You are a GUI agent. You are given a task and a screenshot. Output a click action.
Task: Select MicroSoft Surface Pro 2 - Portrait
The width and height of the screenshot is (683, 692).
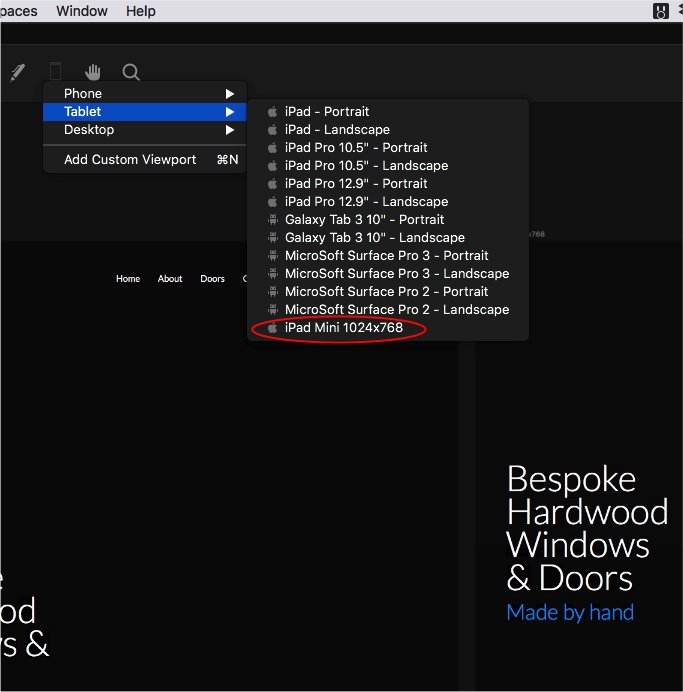pos(386,292)
